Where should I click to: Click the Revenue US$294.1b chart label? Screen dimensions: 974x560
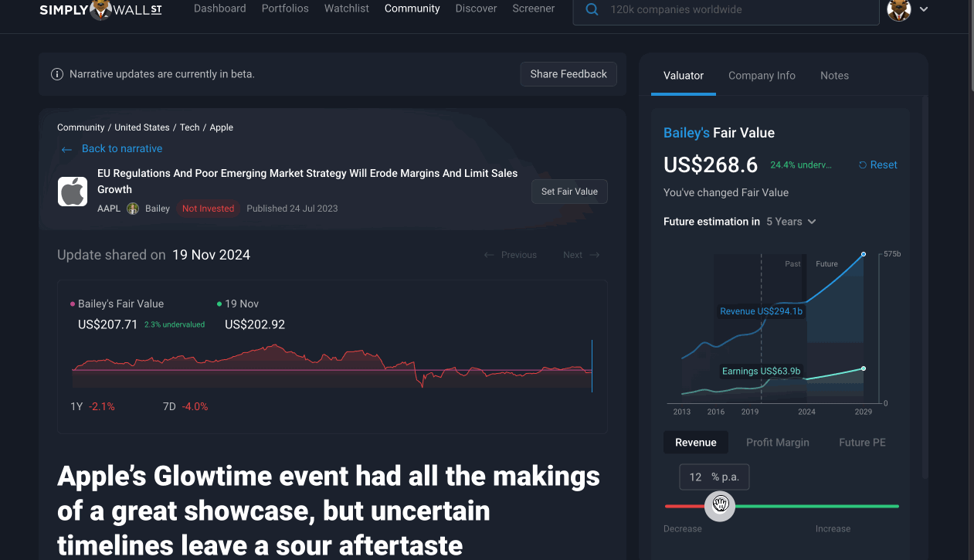761,312
